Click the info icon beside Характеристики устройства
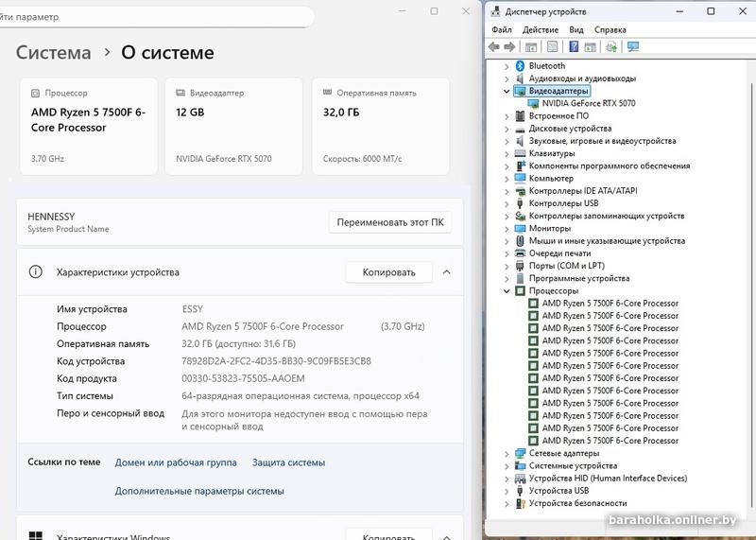 [x=36, y=272]
